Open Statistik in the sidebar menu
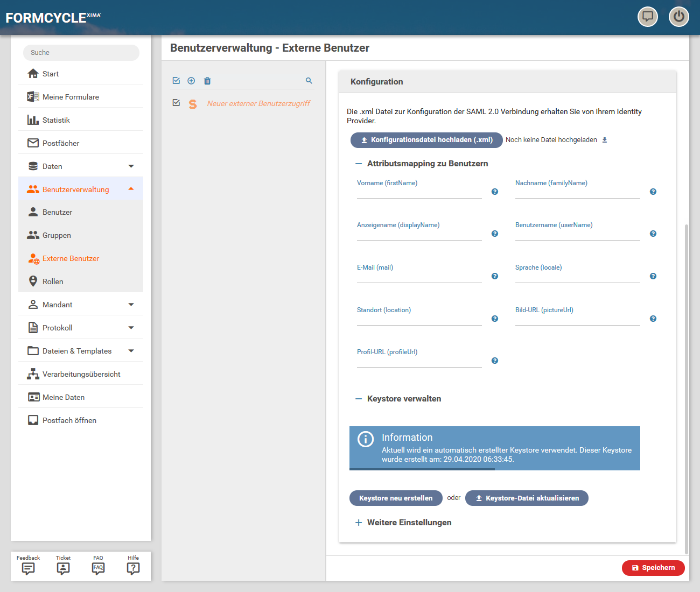 56,120
